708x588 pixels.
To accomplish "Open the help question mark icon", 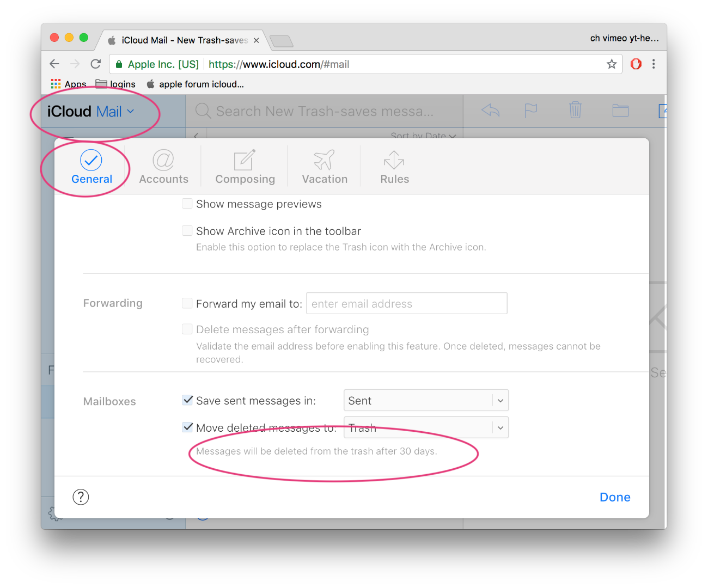I will click(81, 497).
